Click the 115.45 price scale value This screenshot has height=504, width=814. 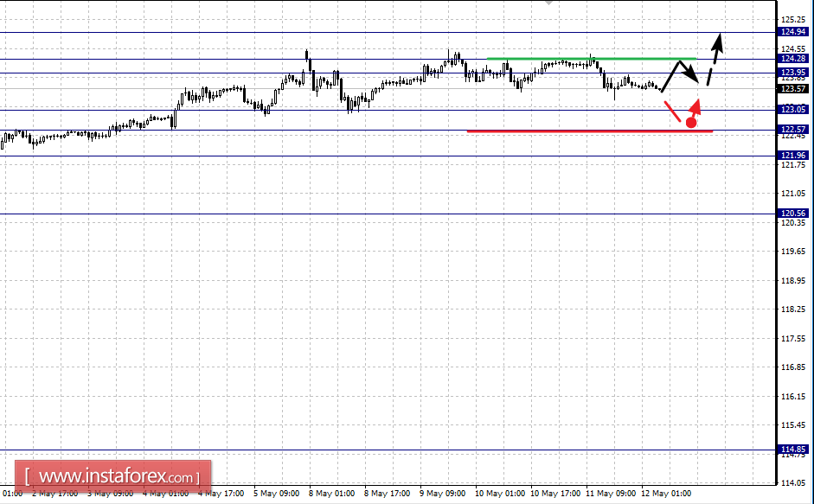(793, 425)
